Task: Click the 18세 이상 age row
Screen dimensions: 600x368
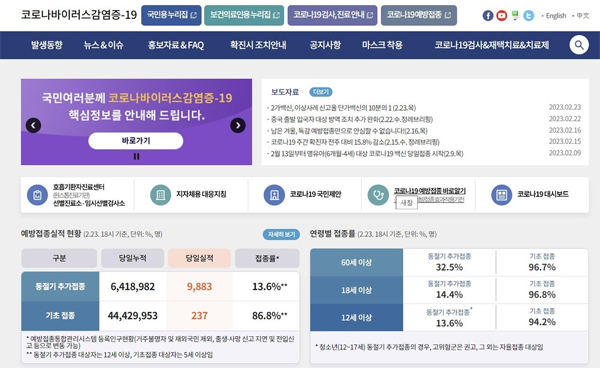Action: tap(357, 290)
